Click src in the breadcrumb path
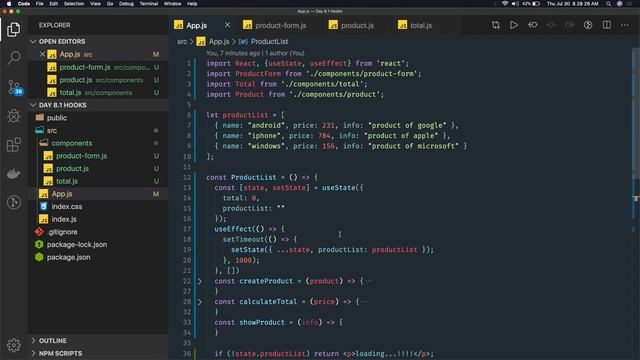Viewport: 640px width, 360px height. pyautogui.click(x=182, y=42)
